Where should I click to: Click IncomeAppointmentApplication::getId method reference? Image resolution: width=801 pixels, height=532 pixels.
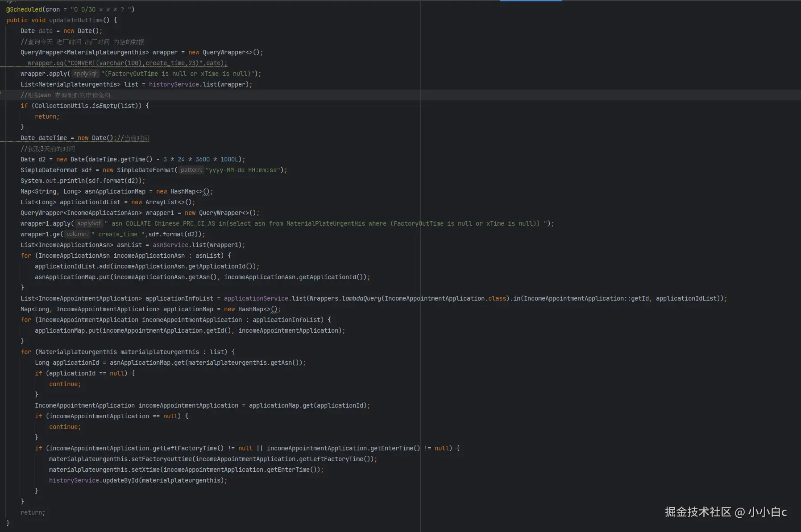click(586, 298)
